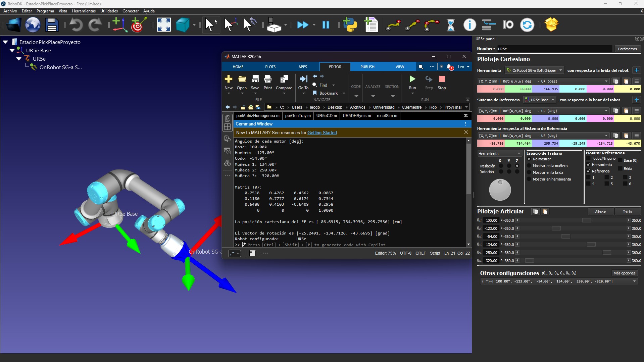Save the RoboDK station with the floppy icon
This screenshot has width=644, height=362.
click(52, 25)
